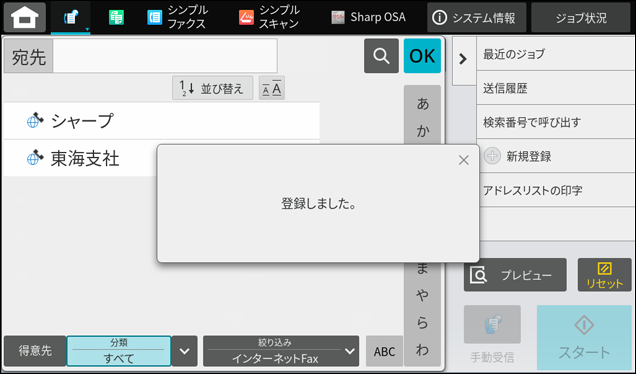Select the 分類 すべて category field
The height and width of the screenshot is (374, 636).
119,351
